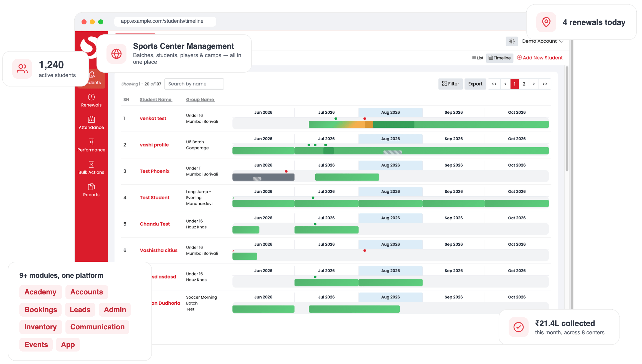
Task: Click the Accounts module tag
Action: pyautogui.click(x=87, y=292)
